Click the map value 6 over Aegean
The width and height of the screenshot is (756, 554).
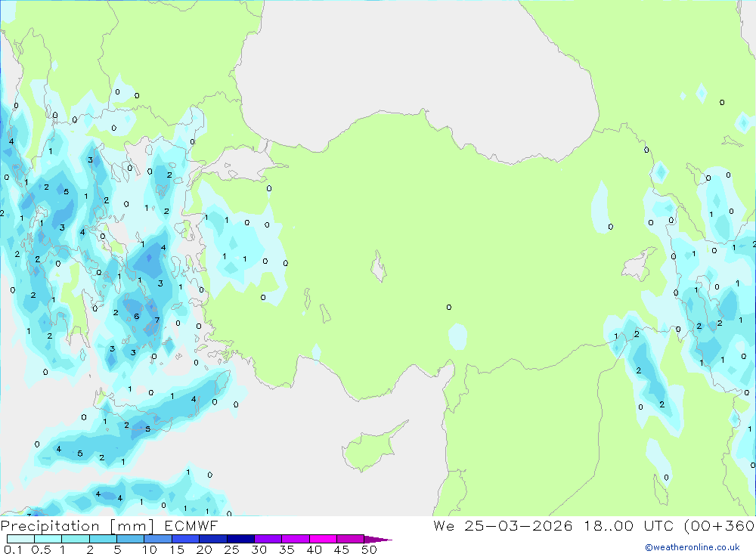coord(136,316)
